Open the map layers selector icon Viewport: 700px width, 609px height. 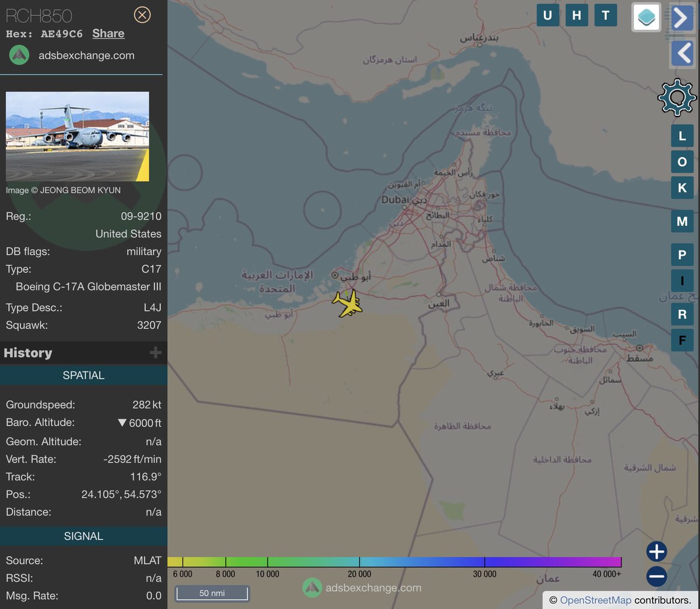[646, 17]
